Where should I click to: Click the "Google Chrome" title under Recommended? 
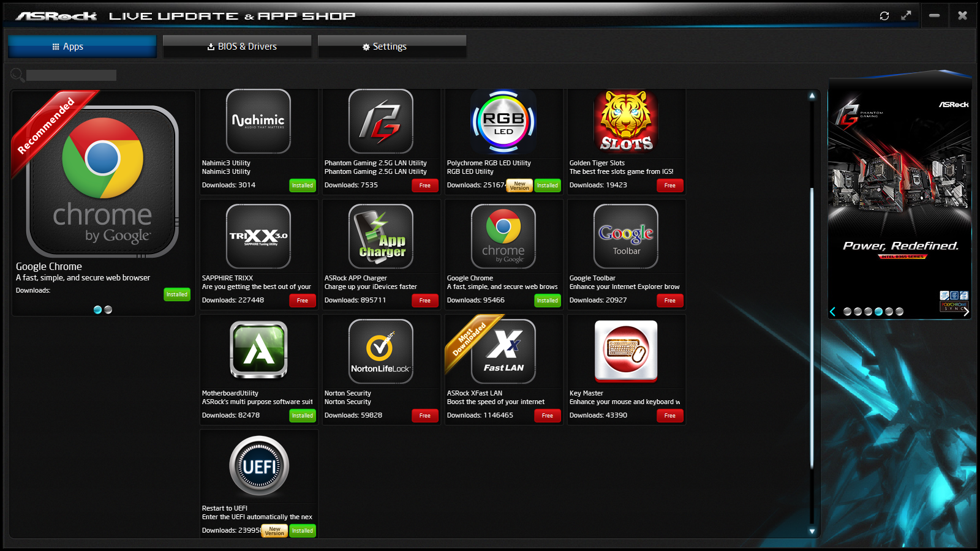49,266
